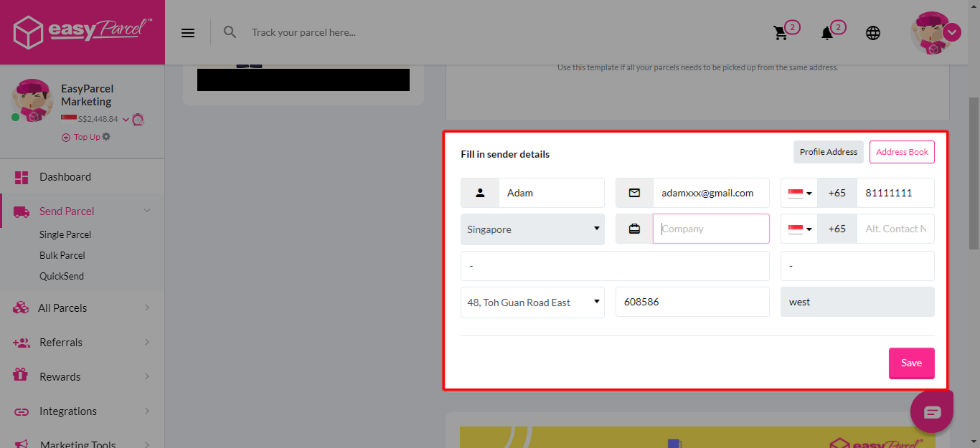
Task: Save the sender details
Action: [x=911, y=363]
